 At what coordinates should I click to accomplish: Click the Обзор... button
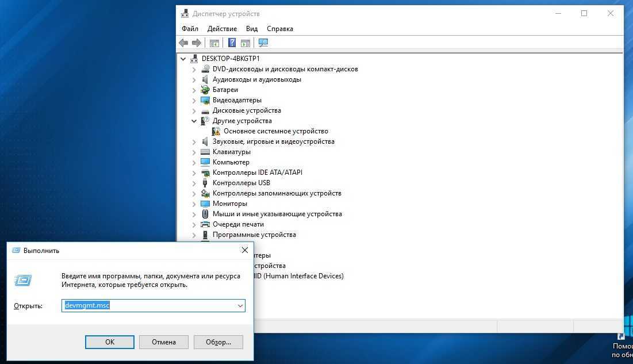(x=218, y=342)
